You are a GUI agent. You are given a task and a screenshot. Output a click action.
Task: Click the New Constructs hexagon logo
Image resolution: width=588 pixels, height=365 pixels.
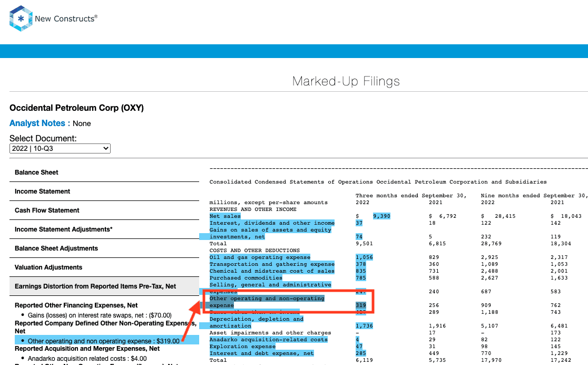tap(21, 18)
